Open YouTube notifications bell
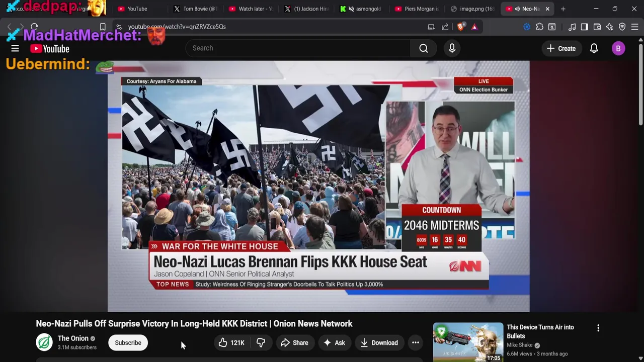 click(x=594, y=48)
